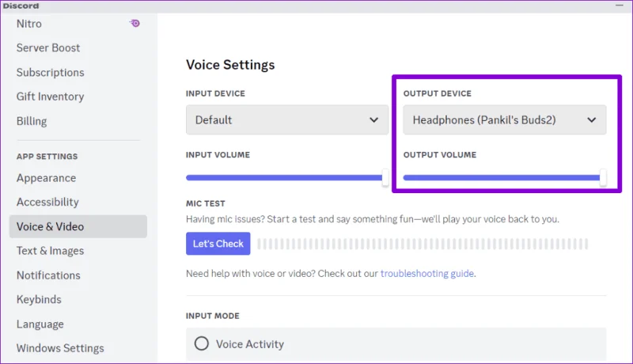Click the mic test level meter

423,244
